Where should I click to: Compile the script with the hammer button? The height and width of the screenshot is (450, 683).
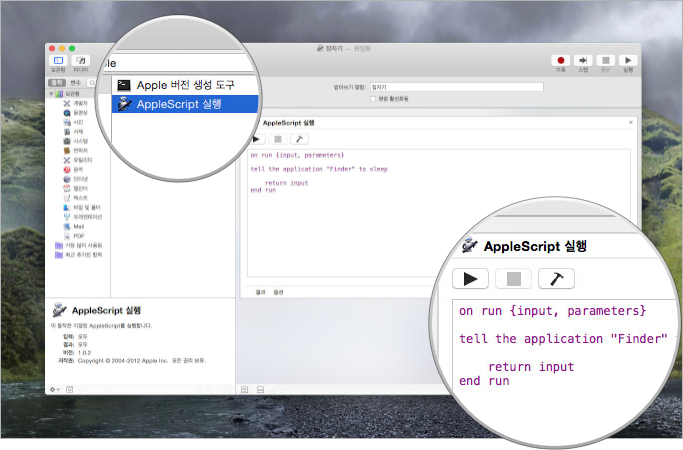pos(299,139)
